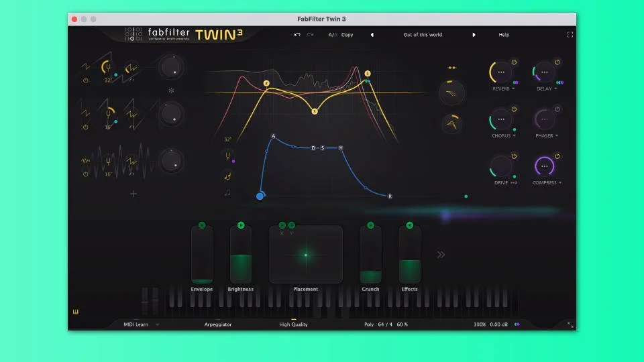Click oscillator 2 level knob
This screenshot has width=644, height=362.
171,114
